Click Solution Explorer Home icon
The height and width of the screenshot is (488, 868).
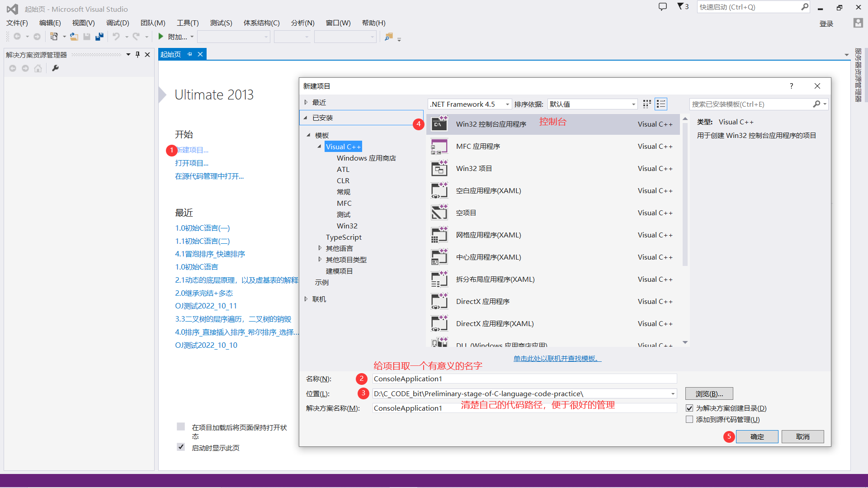pyautogui.click(x=38, y=68)
